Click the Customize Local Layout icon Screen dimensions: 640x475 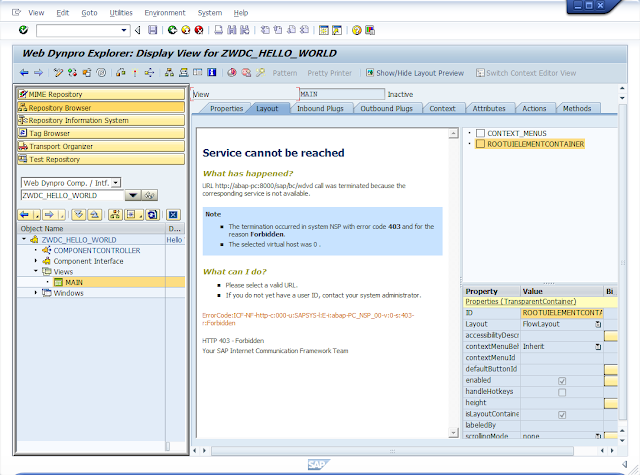tap(370, 30)
